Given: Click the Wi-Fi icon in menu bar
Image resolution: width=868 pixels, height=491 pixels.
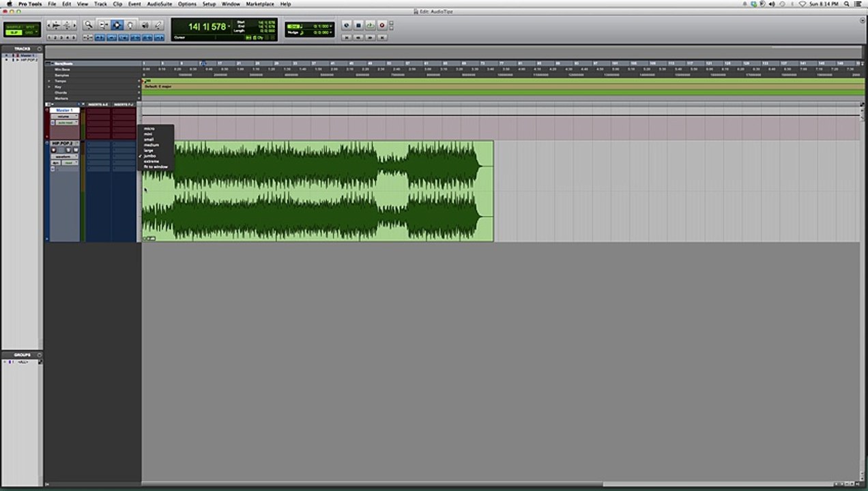Looking at the screenshot, I should (802, 3).
